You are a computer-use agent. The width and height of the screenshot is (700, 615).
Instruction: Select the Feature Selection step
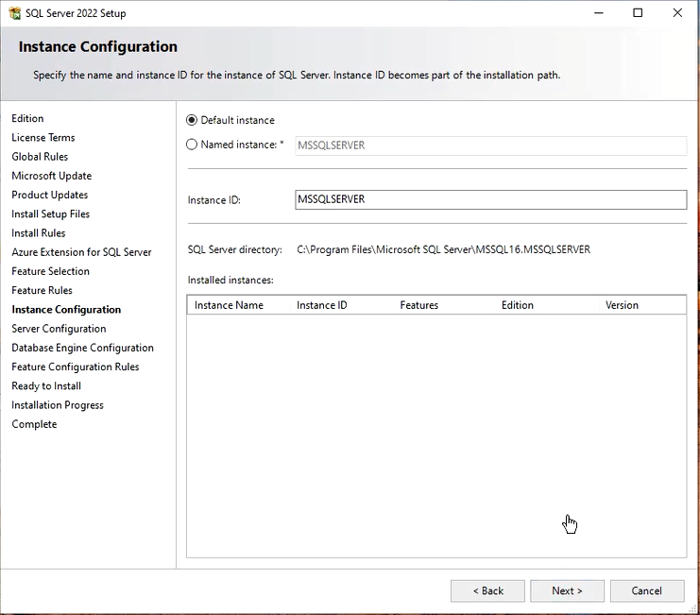[50, 271]
